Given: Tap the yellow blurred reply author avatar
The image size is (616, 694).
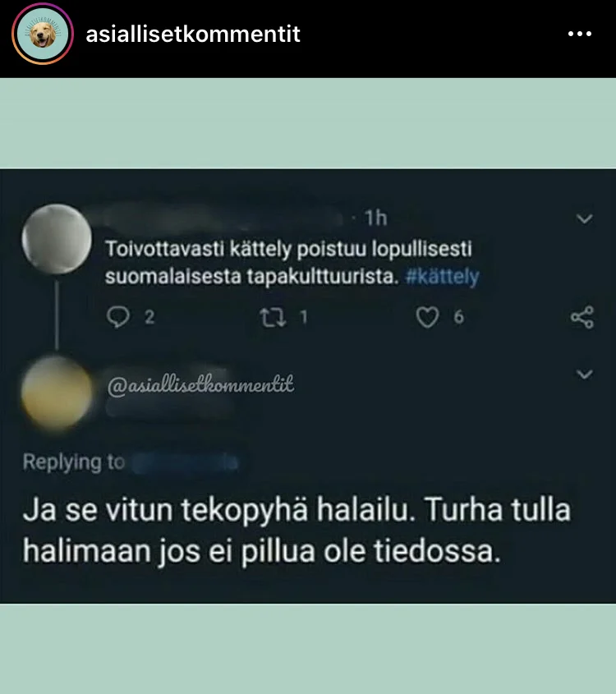Looking at the screenshot, I should click(x=57, y=393).
